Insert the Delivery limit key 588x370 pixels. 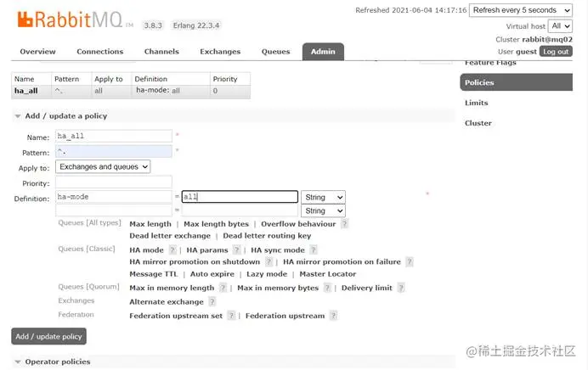[x=367, y=288]
